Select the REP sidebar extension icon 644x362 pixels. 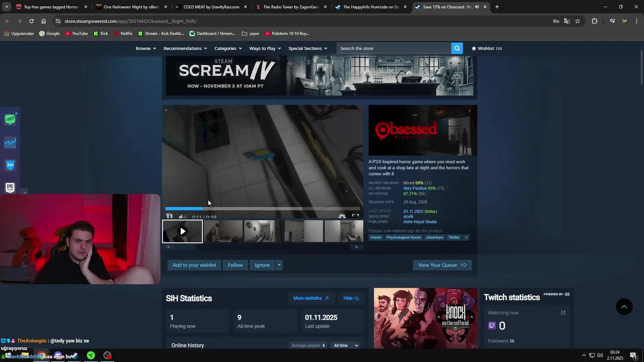(10, 119)
